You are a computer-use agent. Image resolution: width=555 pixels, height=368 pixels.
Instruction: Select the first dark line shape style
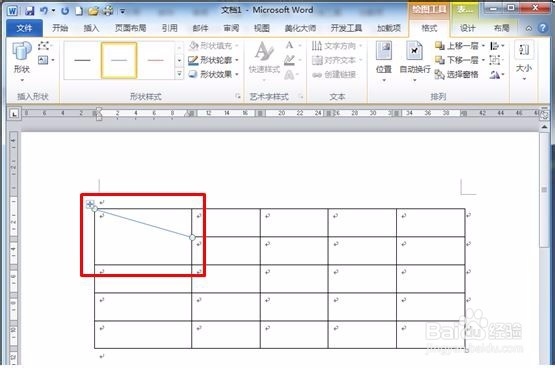[x=82, y=60]
